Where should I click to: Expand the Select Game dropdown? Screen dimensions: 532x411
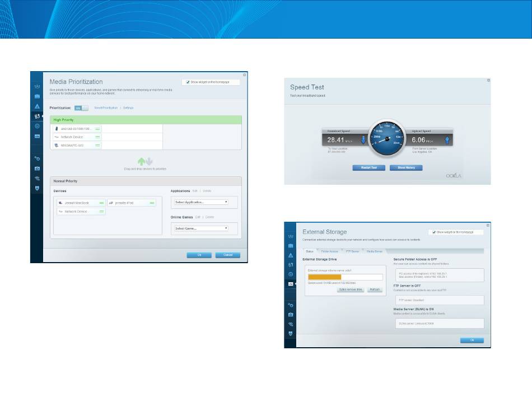tap(201, 228)
